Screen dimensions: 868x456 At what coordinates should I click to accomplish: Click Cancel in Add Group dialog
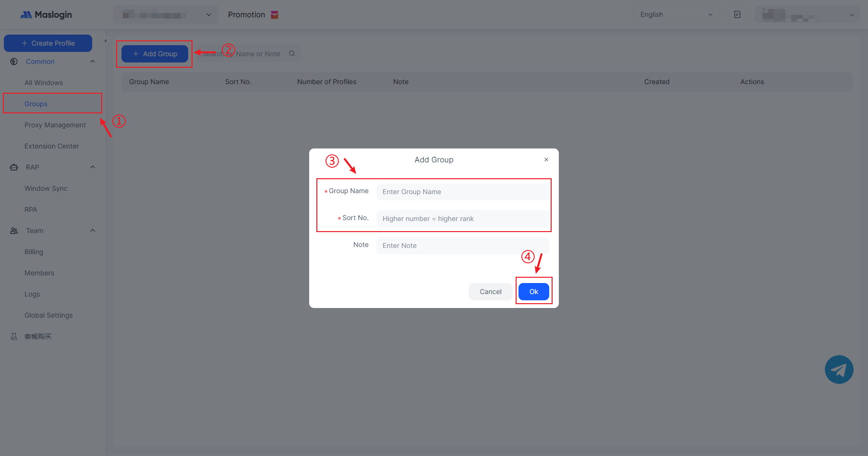point(490,292)
